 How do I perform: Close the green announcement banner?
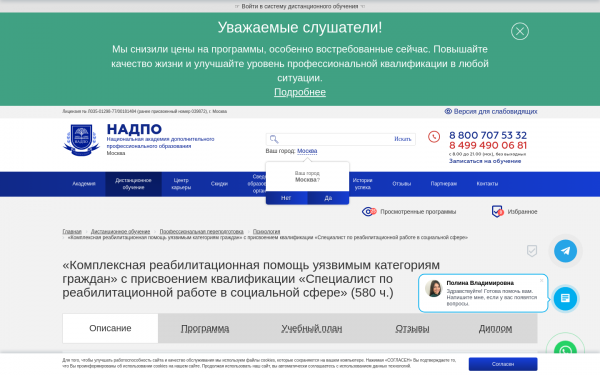[520, 31]
